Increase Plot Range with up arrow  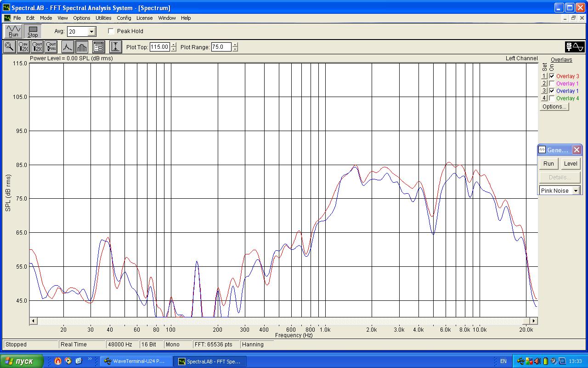pyautogui.click(x=235, y=45)
